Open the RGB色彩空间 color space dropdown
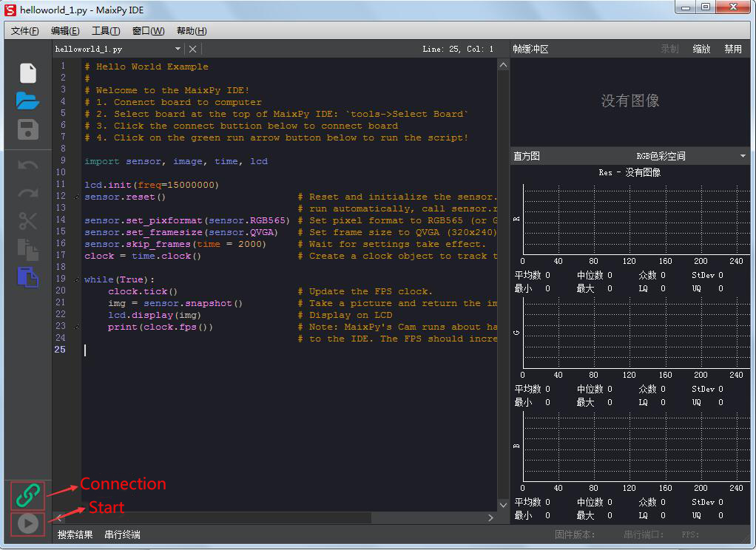756x550 pixels. [x=743, y=156]
